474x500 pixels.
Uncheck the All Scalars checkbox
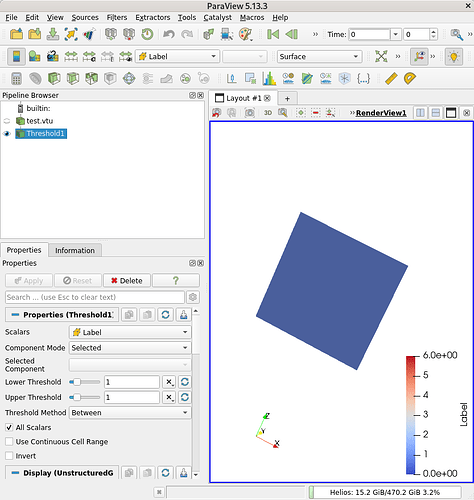tap(9, 427)
